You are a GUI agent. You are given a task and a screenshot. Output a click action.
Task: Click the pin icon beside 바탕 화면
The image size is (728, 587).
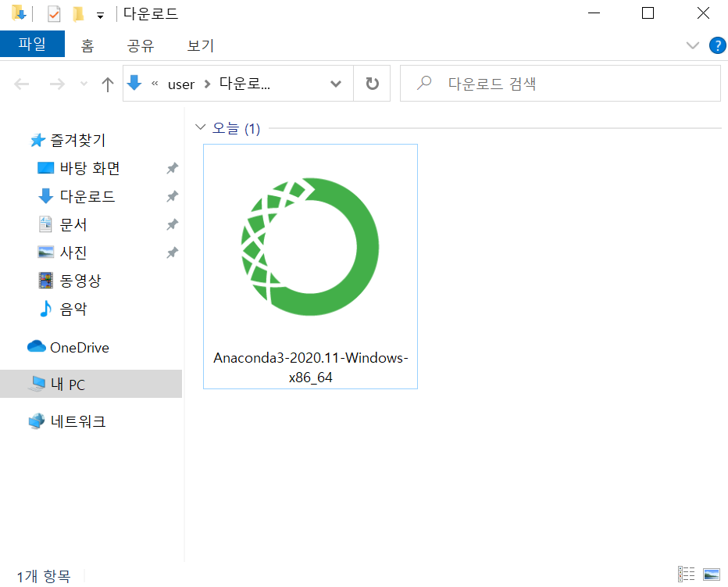(x=173, y=168)
